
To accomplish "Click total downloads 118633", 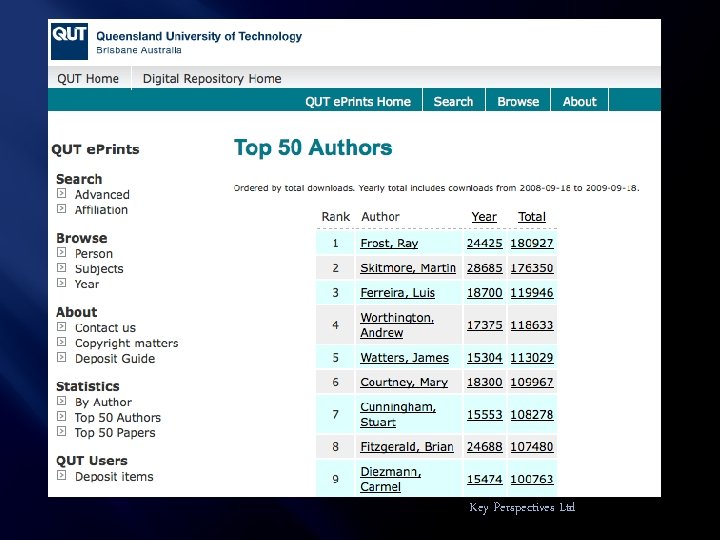I will click(532, 325).
